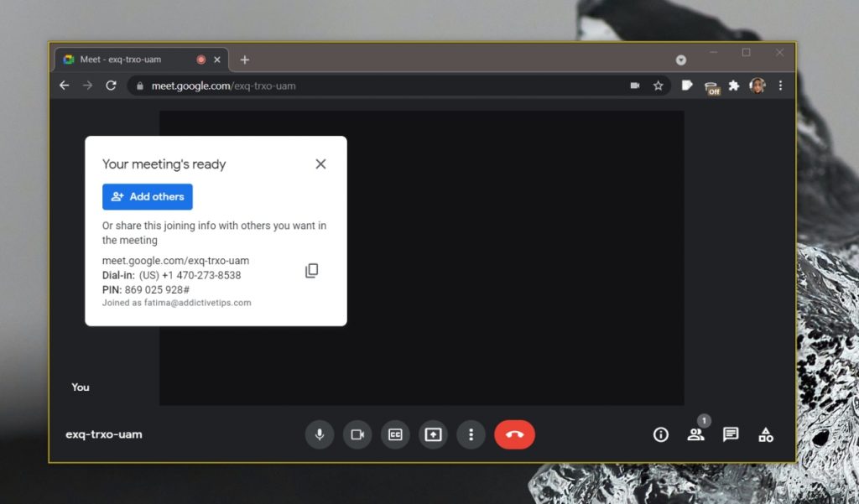
Task: Mute the microphone
Action: click(319, 434)
